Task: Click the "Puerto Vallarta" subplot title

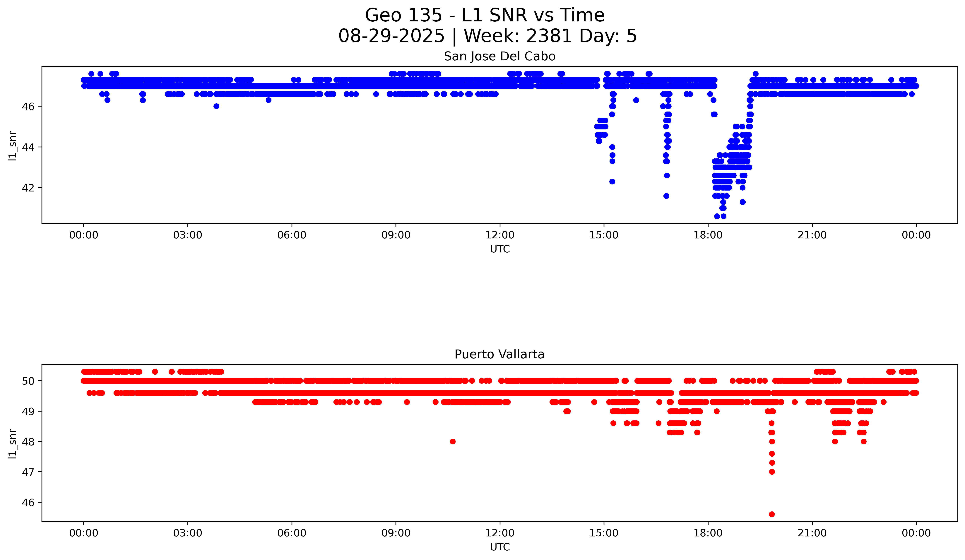Action: click(x=499, y=355)
